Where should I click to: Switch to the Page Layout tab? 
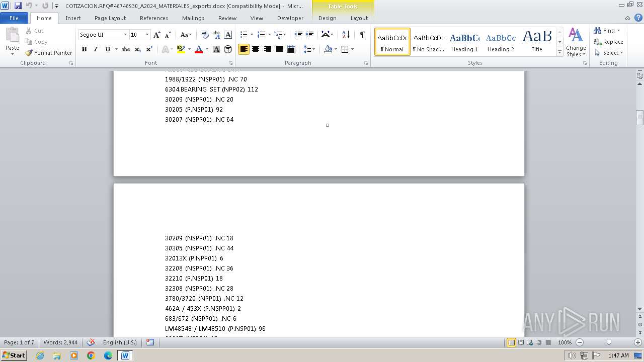[110, 18]
